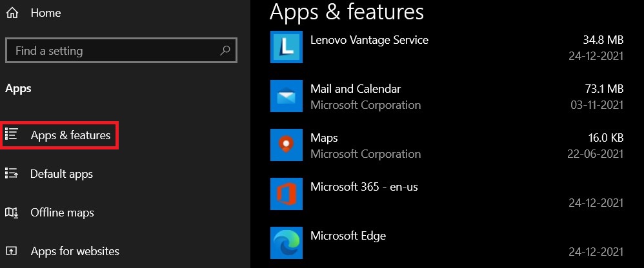Click the magnifier search icon
Viewport: 644px width, 268px height.
(225, 51)
